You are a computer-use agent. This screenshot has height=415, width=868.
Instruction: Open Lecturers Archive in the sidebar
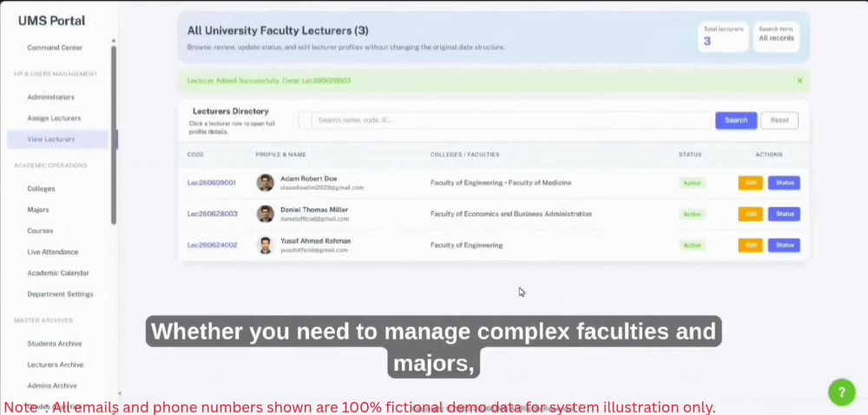[x=56, y=365]
